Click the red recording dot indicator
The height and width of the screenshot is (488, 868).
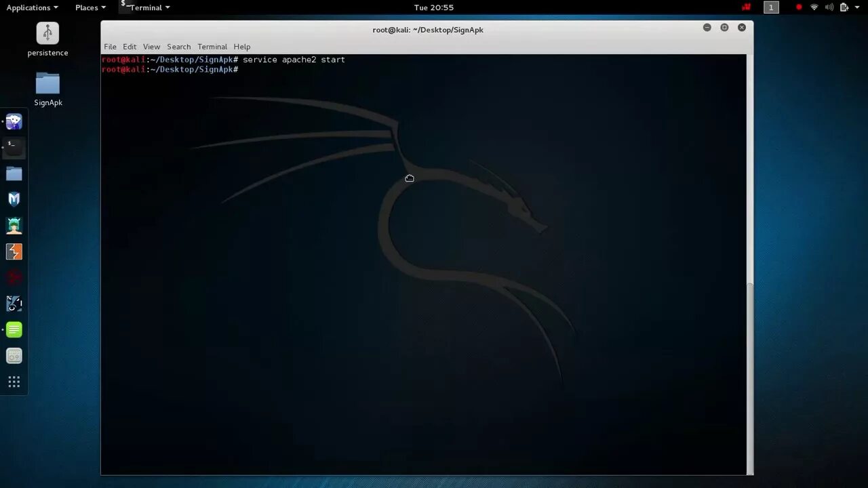799,7
